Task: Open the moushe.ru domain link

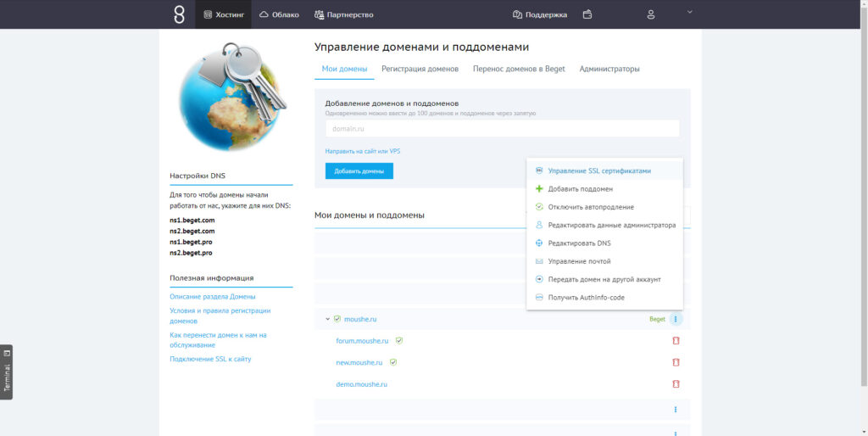Action: point(360,319)
